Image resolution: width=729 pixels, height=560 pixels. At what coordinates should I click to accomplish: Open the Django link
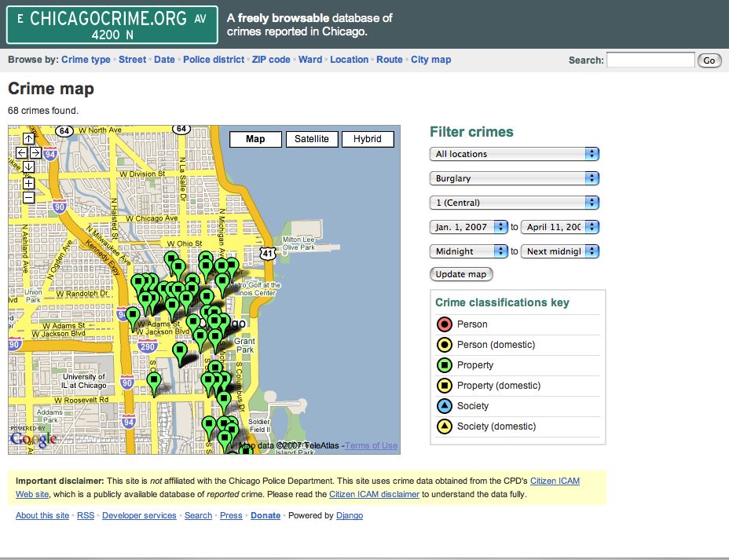coord(350,515)
